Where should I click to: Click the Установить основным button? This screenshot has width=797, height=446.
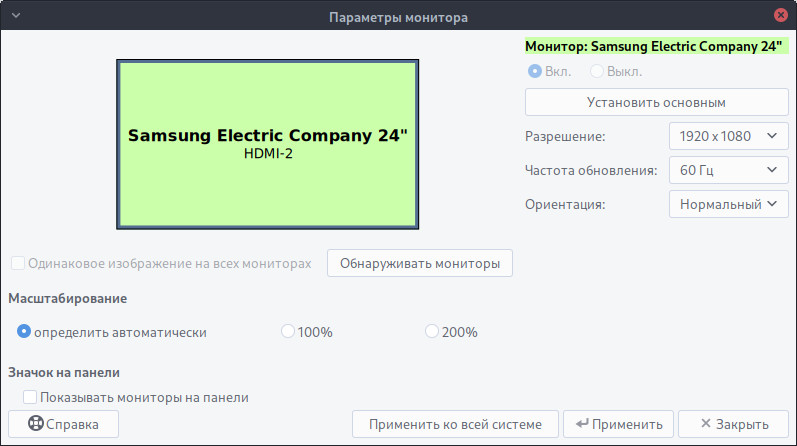[656, 102]
